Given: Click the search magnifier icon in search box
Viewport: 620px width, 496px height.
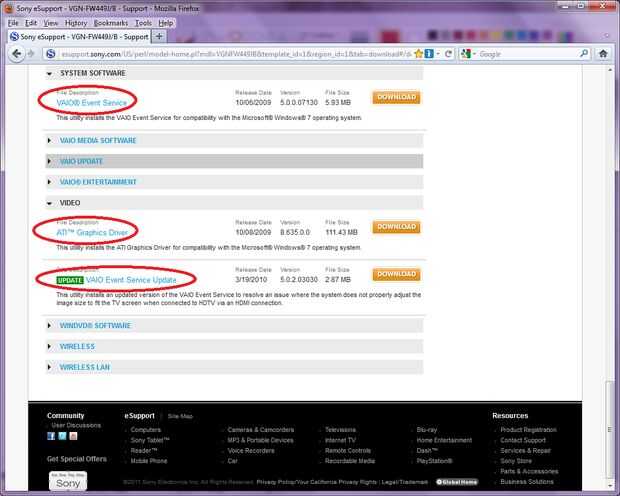Looking at the screenshot, I should pyautogui.click(x=584, y=53).
